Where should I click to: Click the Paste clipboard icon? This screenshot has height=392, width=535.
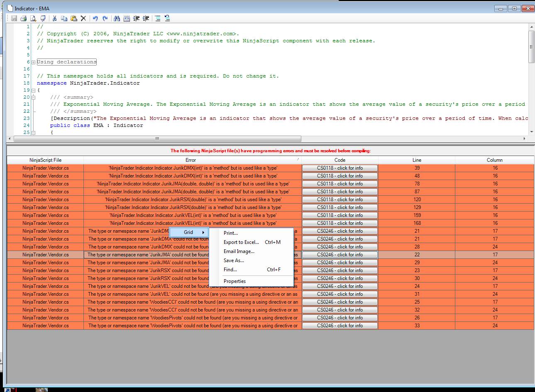point(73,18)
